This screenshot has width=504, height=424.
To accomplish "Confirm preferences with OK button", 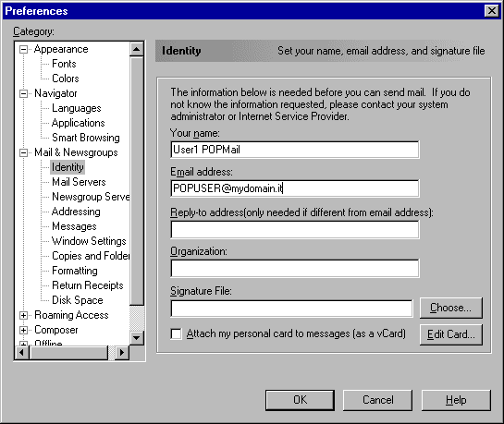I will point(300,400).
